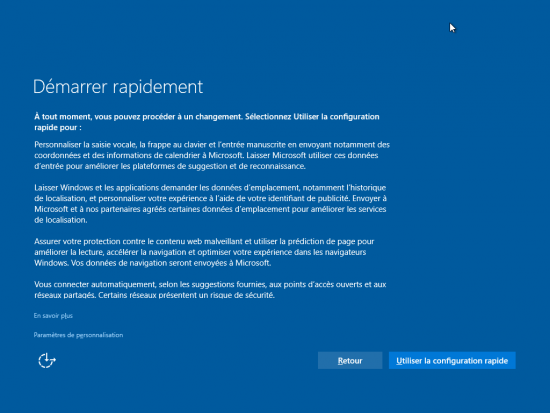Image resolution: width=550 pixels, height=413 pixels.
Task: Choose Utiliser la configuration rapide
Action: 452,360
